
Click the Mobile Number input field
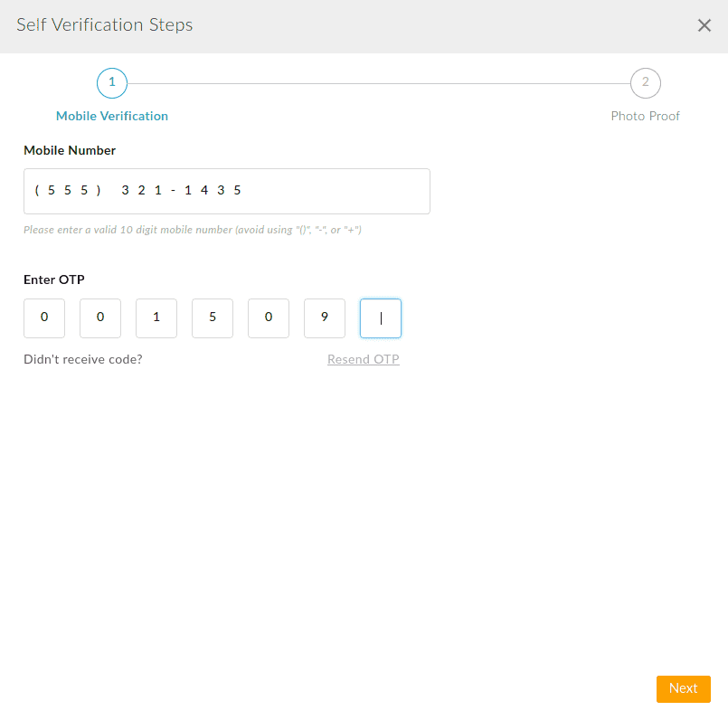(227, 191)
